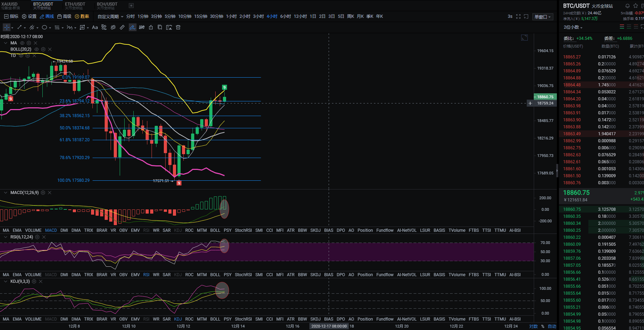Remove the MACD(12,26,9) indicator panel
644x330 pixels.
point(50,193)
